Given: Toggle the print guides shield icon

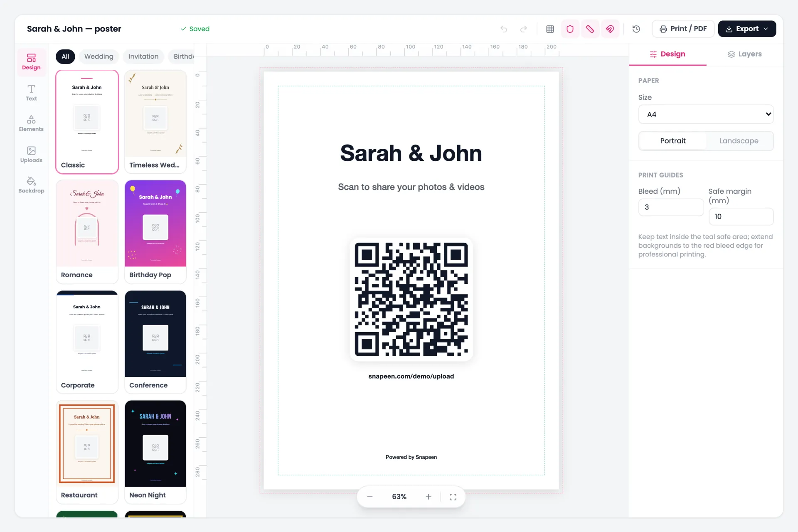Looking at the screenshot, I should point(570,29).
